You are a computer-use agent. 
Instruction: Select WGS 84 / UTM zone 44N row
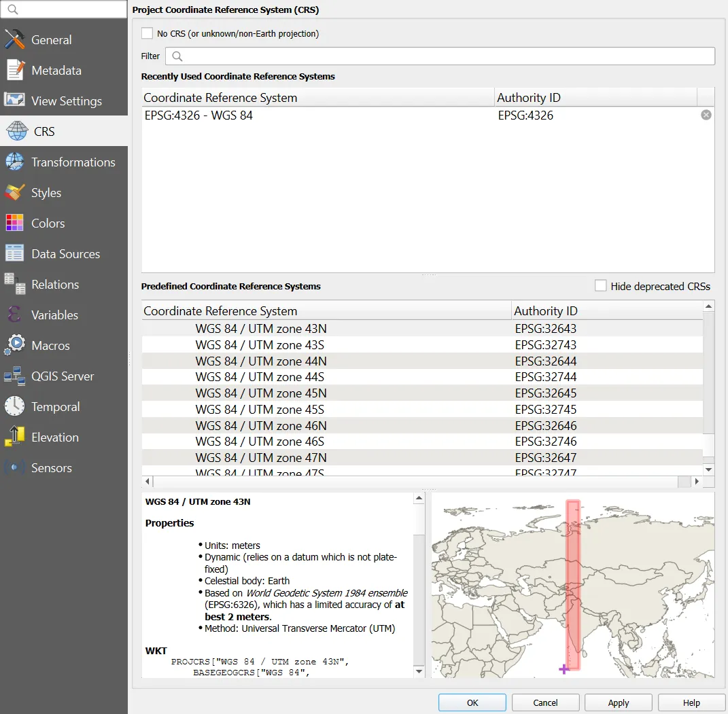[422, 361]
